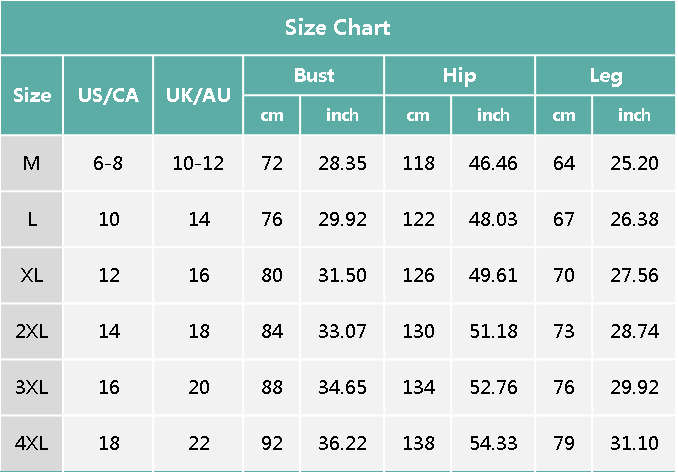The width and height of the screenshot is (678, 473).
Task: Select the 88 bust cm value
Action: click(272, 387)
